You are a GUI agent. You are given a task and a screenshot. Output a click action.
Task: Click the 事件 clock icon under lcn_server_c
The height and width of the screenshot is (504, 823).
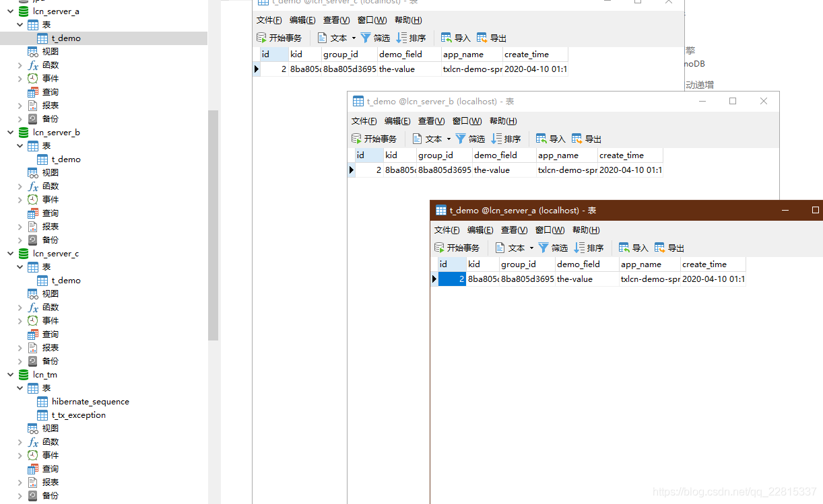(32, 321)
